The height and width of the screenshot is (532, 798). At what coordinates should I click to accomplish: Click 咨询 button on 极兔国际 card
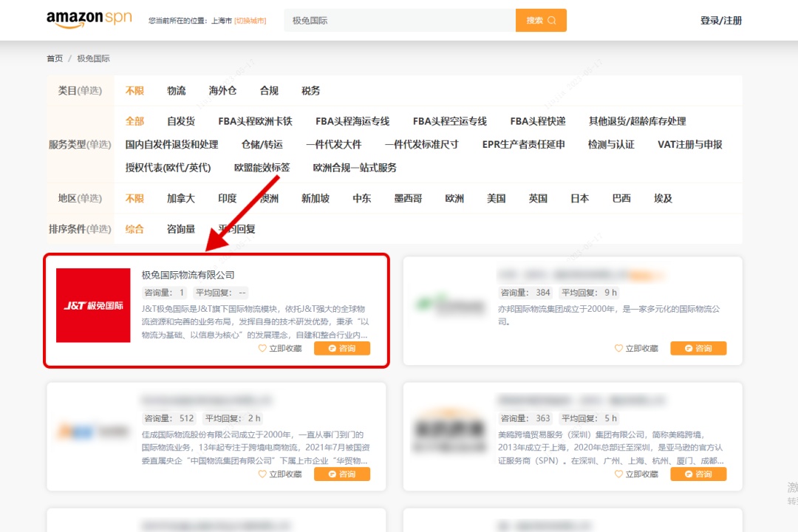point(342,348)
